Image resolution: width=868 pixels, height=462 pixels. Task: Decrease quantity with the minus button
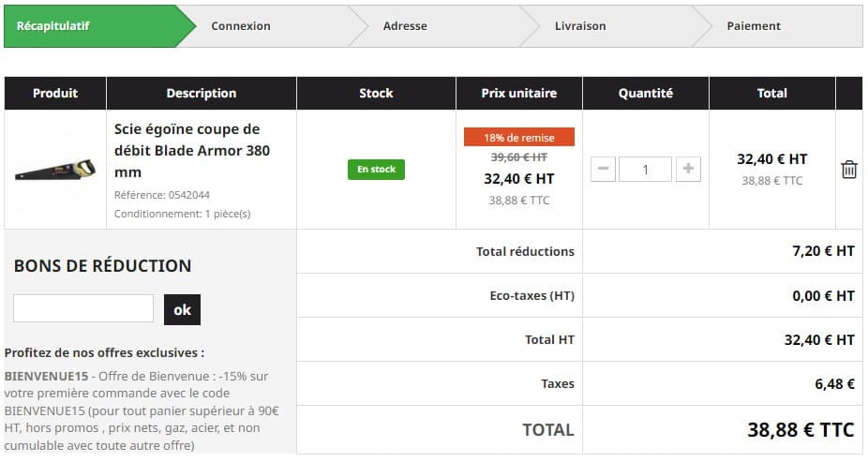(604, 170)
